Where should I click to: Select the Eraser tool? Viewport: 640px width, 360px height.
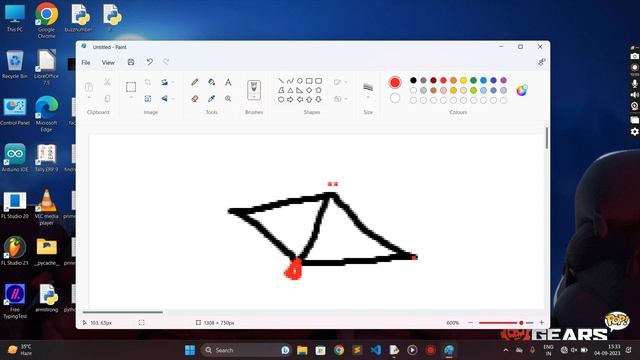tap(195, 98)
